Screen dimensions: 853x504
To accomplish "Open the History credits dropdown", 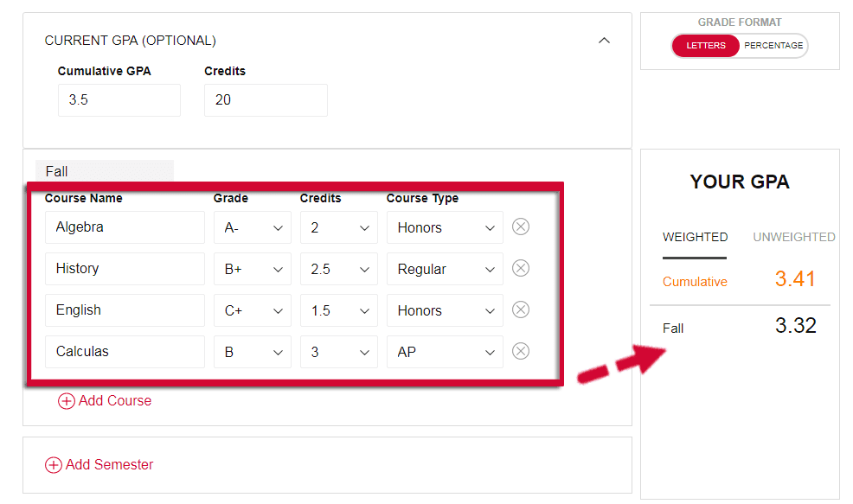I will click(339, 269).
